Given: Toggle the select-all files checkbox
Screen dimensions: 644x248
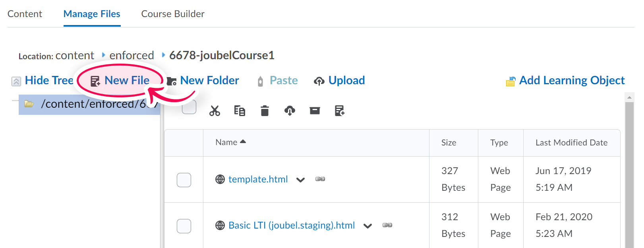Looking at the screenshot, I should [189, 107].
